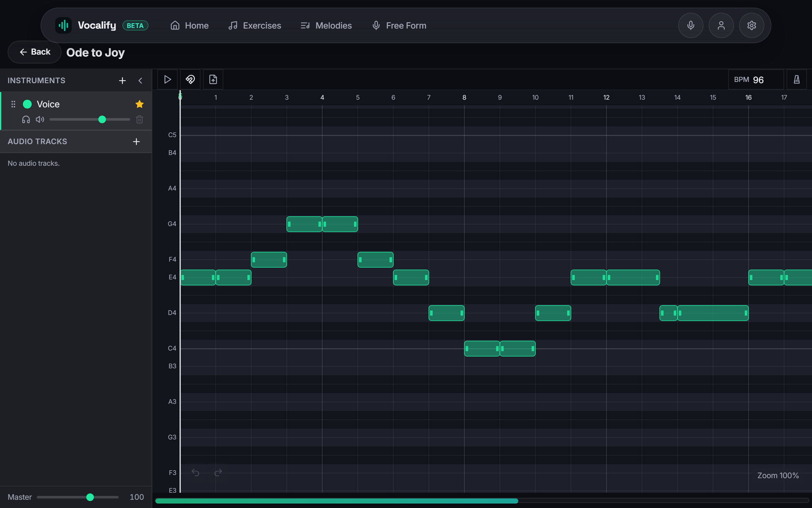812x508 pixels.
Task: Toggle the Voice track favorite star
Action: tap(140, 104)
